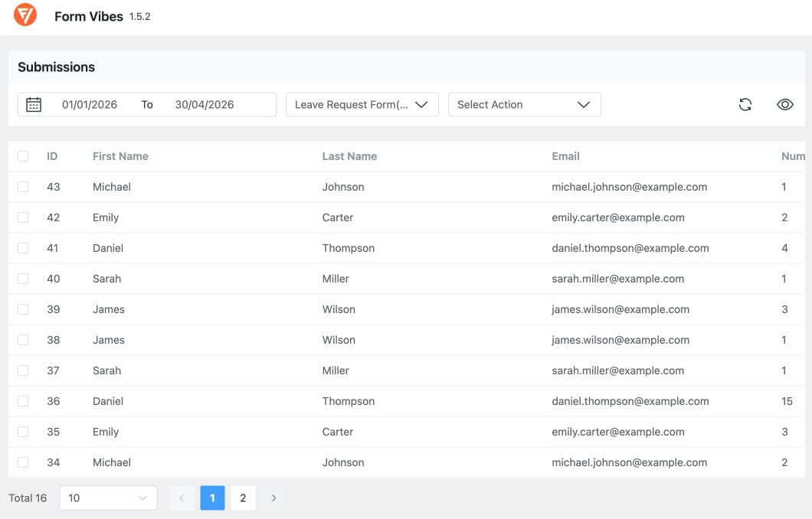Click the value 15 in row 36
812x519 pixels.
pos(787,401)
